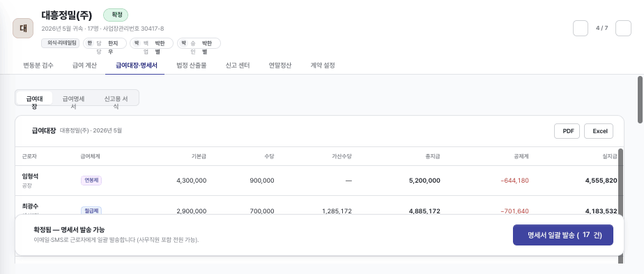Click the 승인 박한별 approver chip
The image size is (644, 274).
pos(199,43)
